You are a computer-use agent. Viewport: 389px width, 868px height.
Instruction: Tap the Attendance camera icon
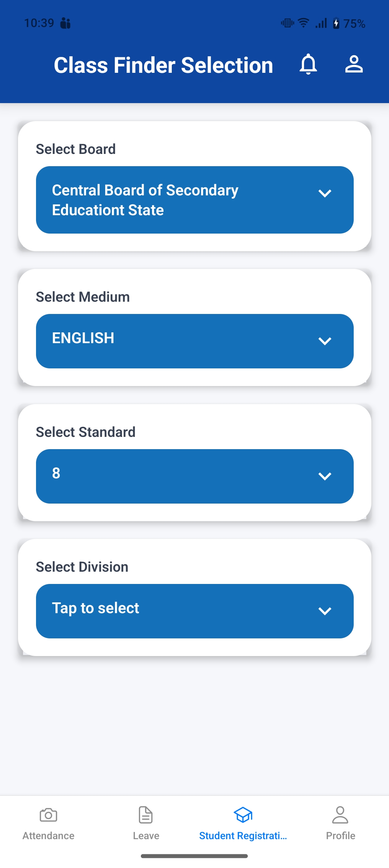coord(48,815)
